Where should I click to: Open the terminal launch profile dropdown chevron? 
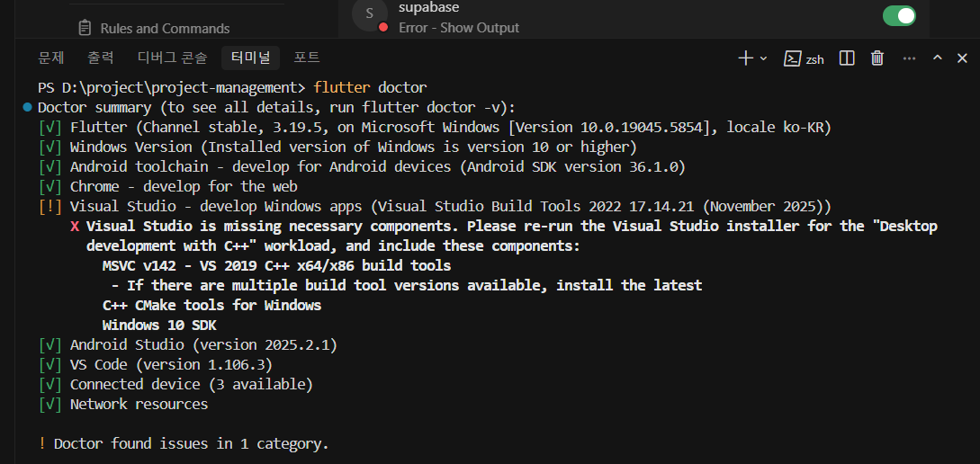(x=764, y=58)
